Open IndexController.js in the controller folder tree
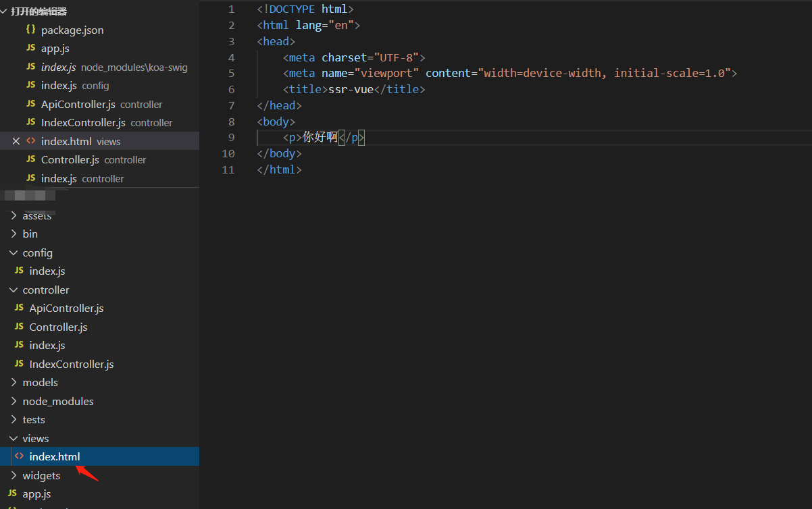 tap(71, 364)
